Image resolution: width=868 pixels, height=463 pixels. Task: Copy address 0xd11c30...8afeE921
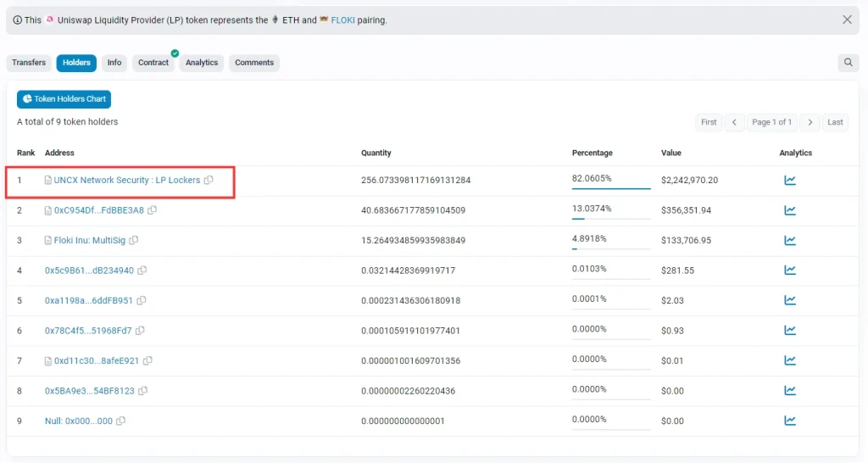tap(147, 360)
